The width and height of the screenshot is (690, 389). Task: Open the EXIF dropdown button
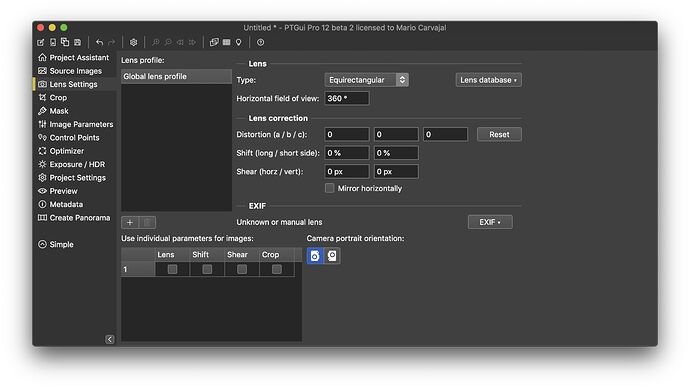pos(490,222)
